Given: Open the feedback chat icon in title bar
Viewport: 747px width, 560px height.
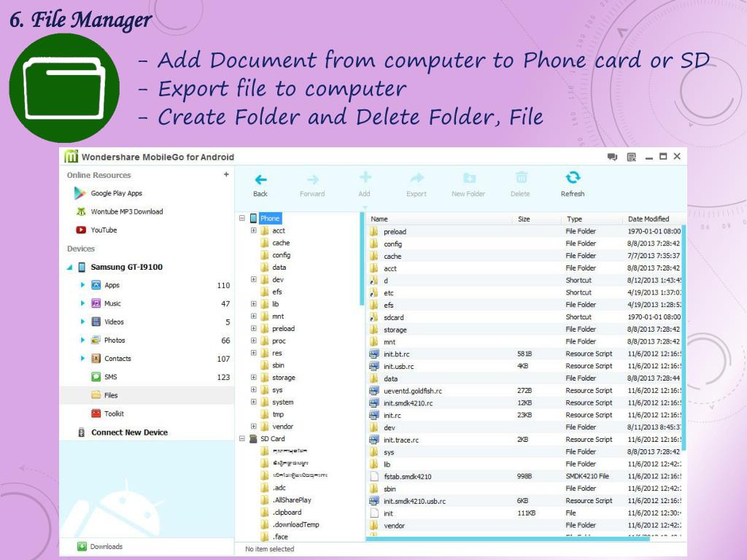Looking at the screenshot, I should tap(612, 157).
